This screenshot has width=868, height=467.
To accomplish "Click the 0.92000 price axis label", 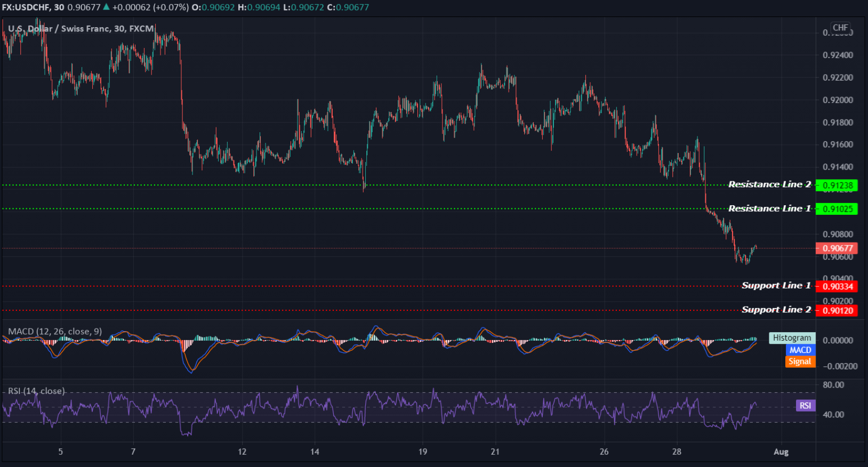I will click(x=838, y=100).
